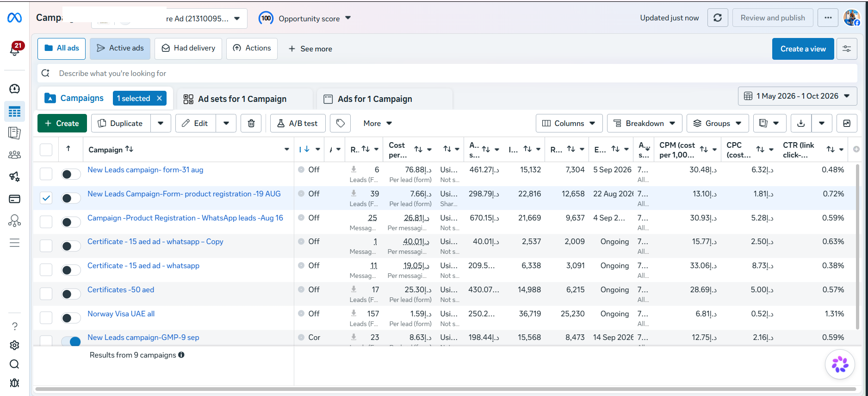Open the Breakdown dropdown
Image resolution: width=868 pixels, height=396 pixels.
pos(645,123)
